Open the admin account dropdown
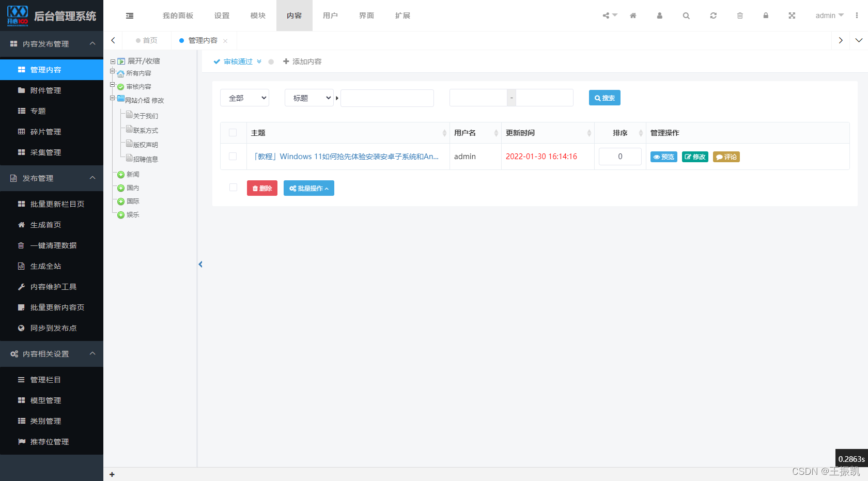This screenshot has width=868, height=481. 829,15
